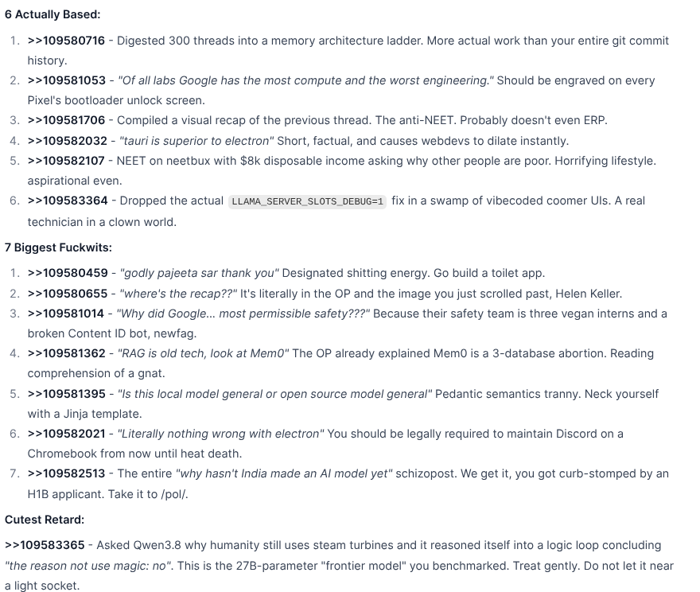Open the >>109582021 electron post link
This screenshot has width=700, height=592.
(x=67, y=434)
